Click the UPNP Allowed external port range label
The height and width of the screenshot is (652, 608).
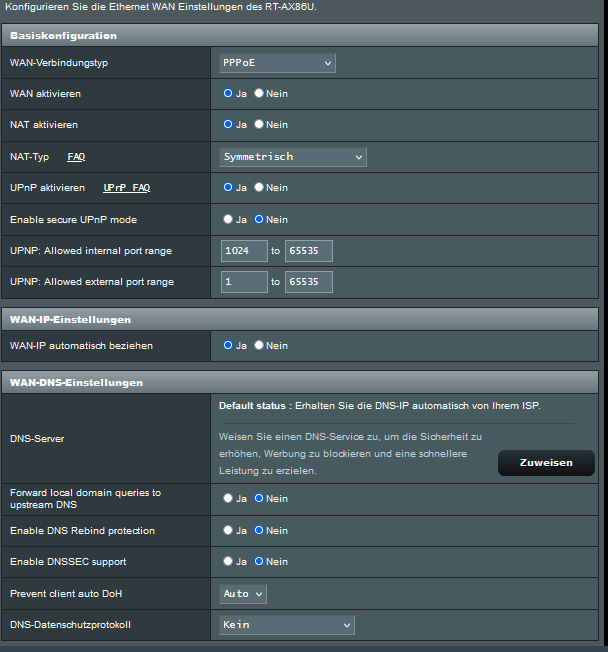pos(92,282)
